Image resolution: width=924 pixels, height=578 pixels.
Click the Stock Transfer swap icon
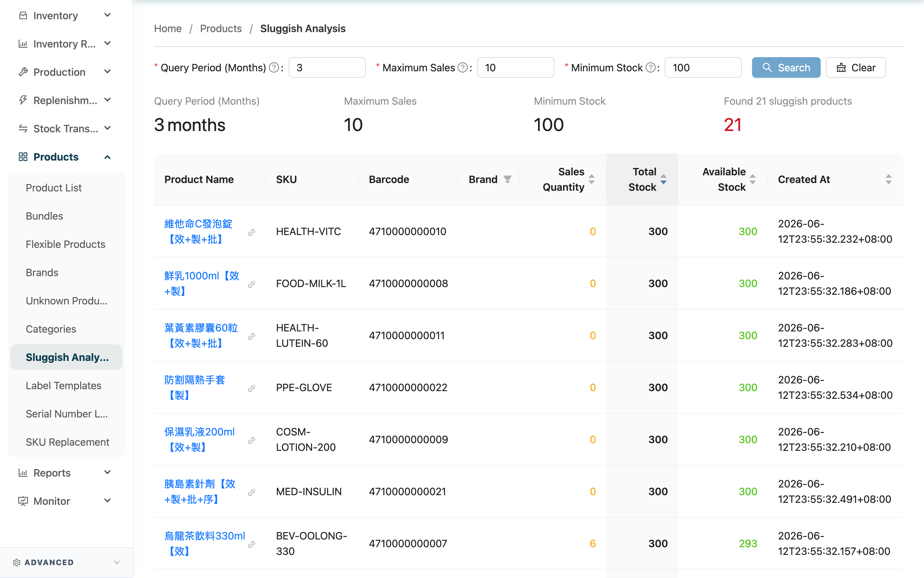[x=23, y=128]
